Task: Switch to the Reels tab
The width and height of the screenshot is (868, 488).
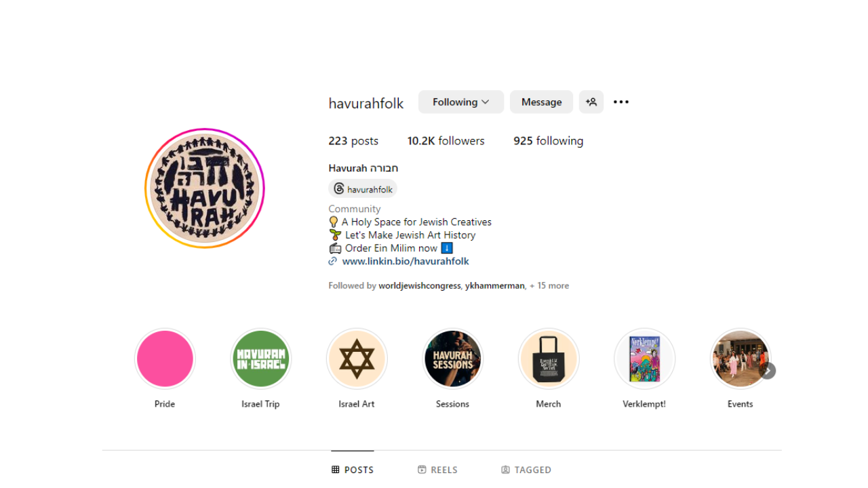Action: point(437,470)
